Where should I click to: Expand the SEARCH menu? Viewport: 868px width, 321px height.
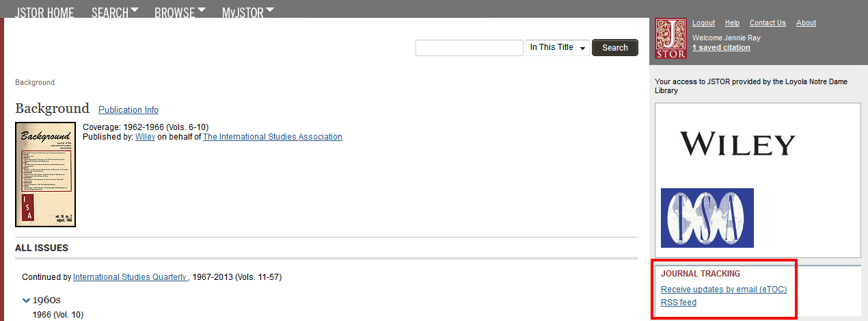coord(115,12)
